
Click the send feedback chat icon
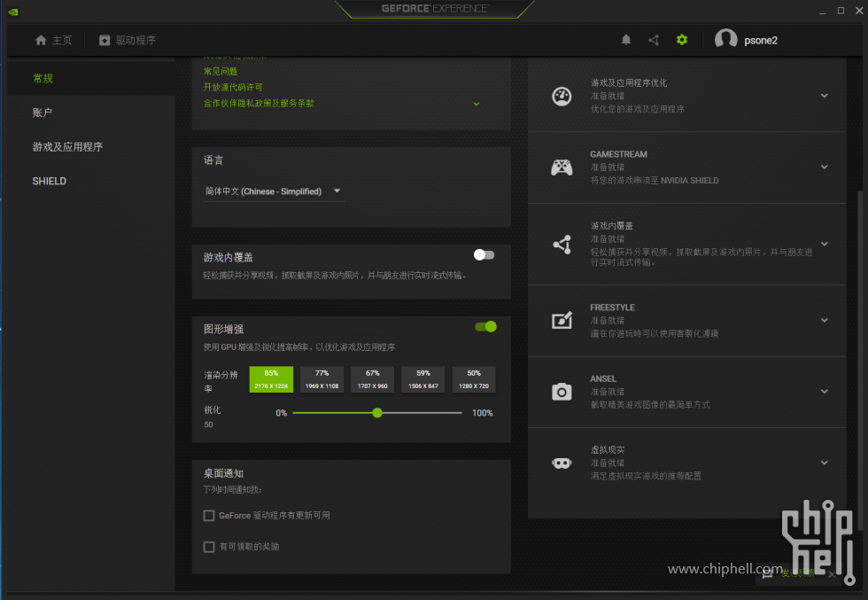[767, 573]
